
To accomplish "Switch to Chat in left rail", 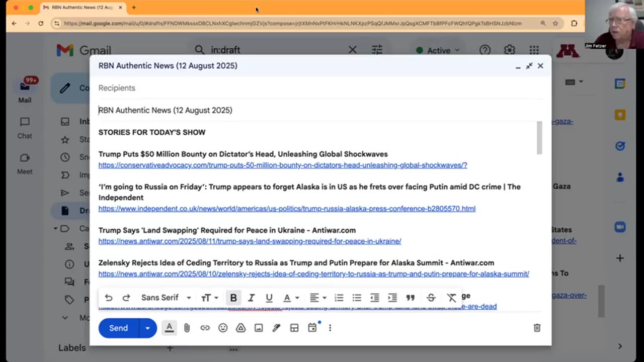I will 25,128.
